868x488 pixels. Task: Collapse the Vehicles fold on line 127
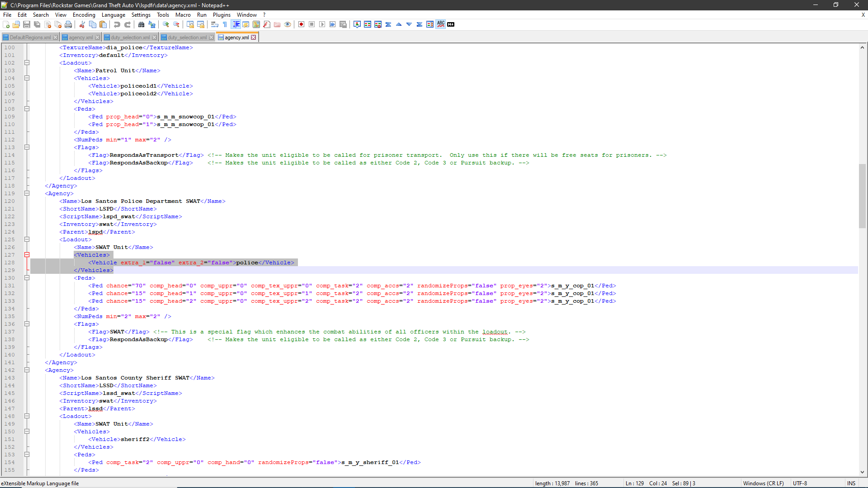pos(27,255)
